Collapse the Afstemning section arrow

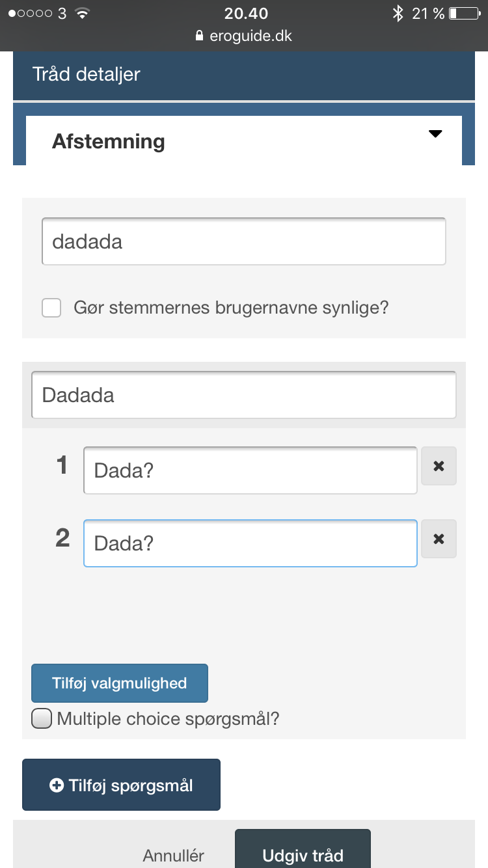coord(435,134)
